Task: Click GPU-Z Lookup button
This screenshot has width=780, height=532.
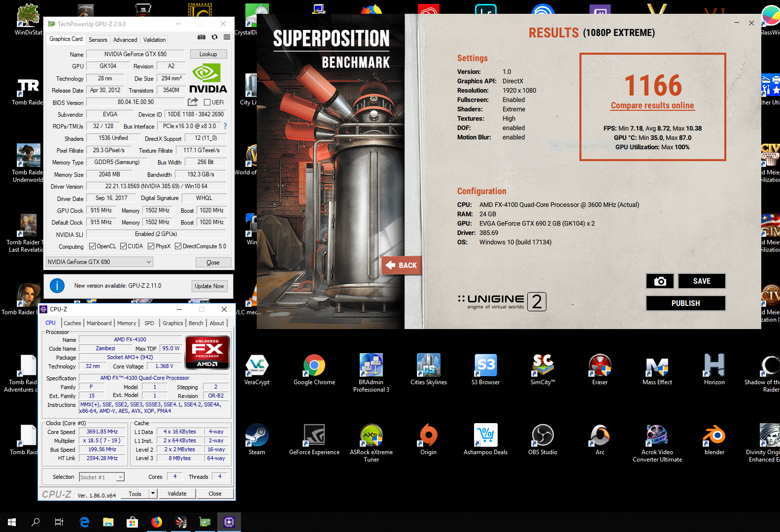Action: pyautogui.click(x=208, y=54)
